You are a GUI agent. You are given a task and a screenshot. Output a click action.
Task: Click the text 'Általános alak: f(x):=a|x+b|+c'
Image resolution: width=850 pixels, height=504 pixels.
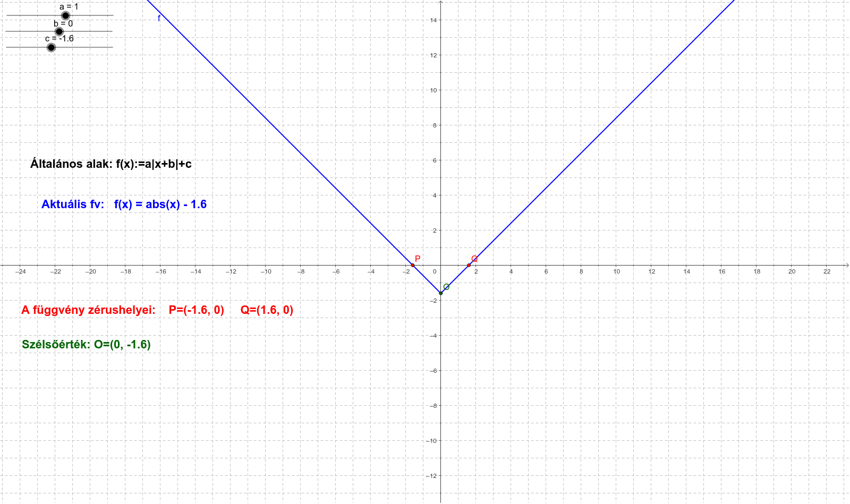tap(110, 164)
